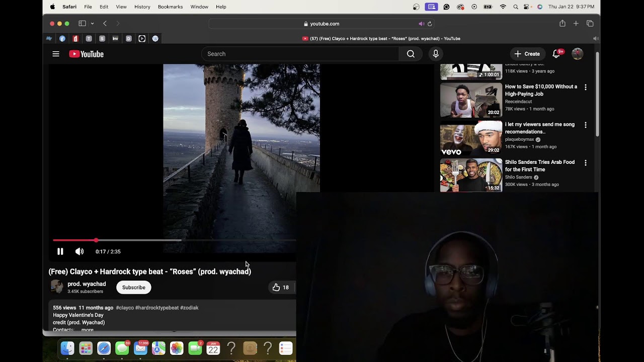The image size is (644, 362).
Task: Seek on the red video progress bar
Action: (74, 240)
